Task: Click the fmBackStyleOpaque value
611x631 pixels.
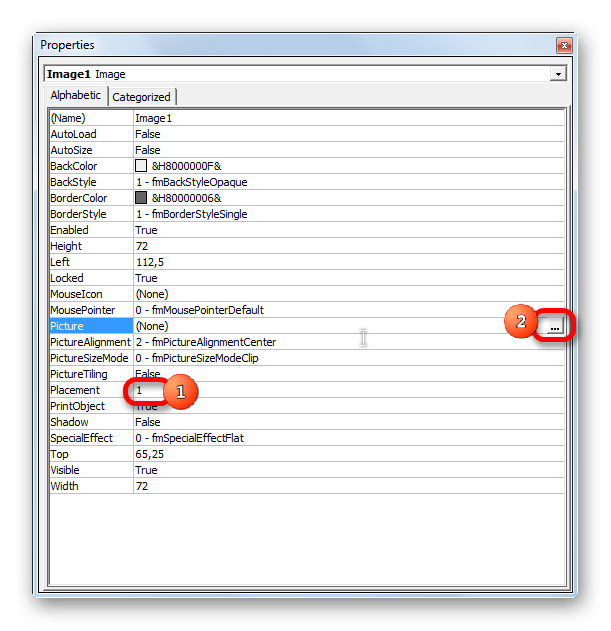Action: point(349,182)
